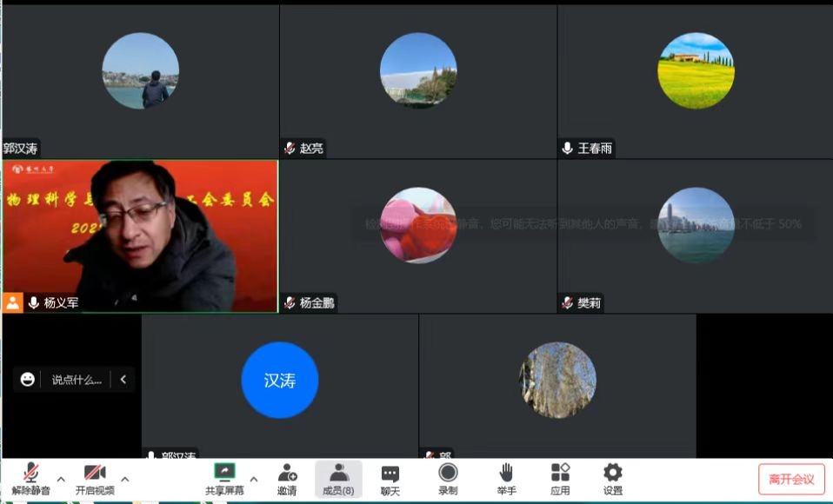Turn on camera with 开启视频
This screenshot has width=833, height=504.
(x=95, y=474)
